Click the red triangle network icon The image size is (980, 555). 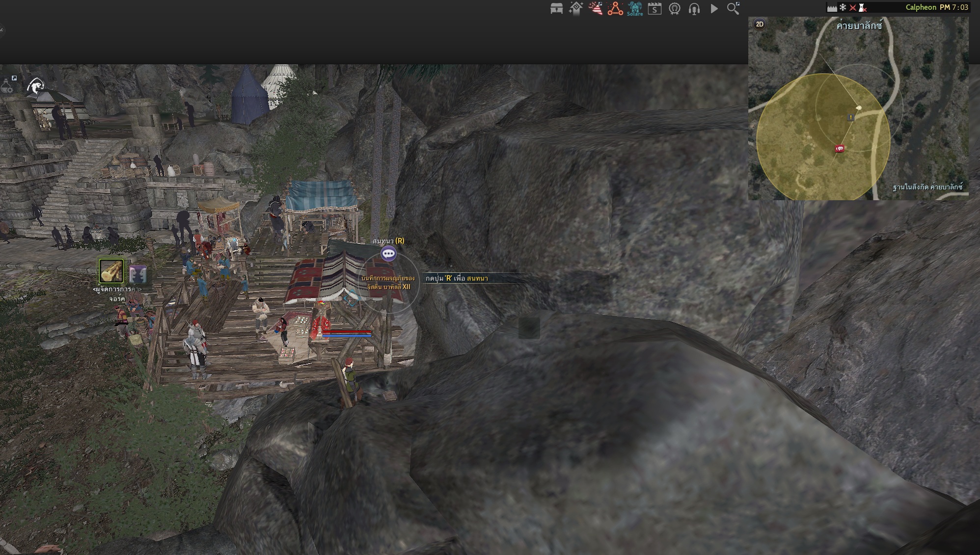pyautogui.click(x=615, y=9)
